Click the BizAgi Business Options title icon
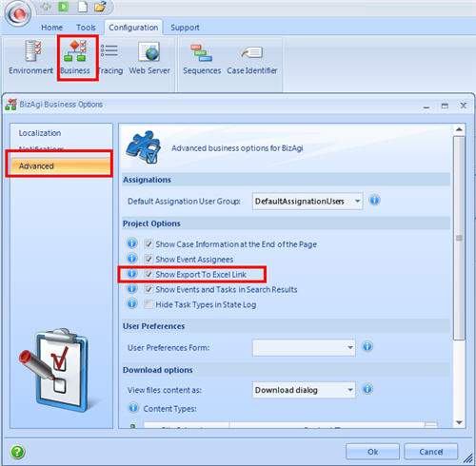Screen dimensions: 476x466 pos(10,105)
